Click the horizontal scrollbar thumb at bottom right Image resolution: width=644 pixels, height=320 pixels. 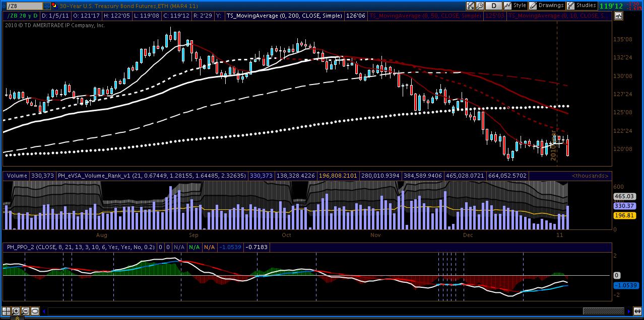tap(603, 311)
